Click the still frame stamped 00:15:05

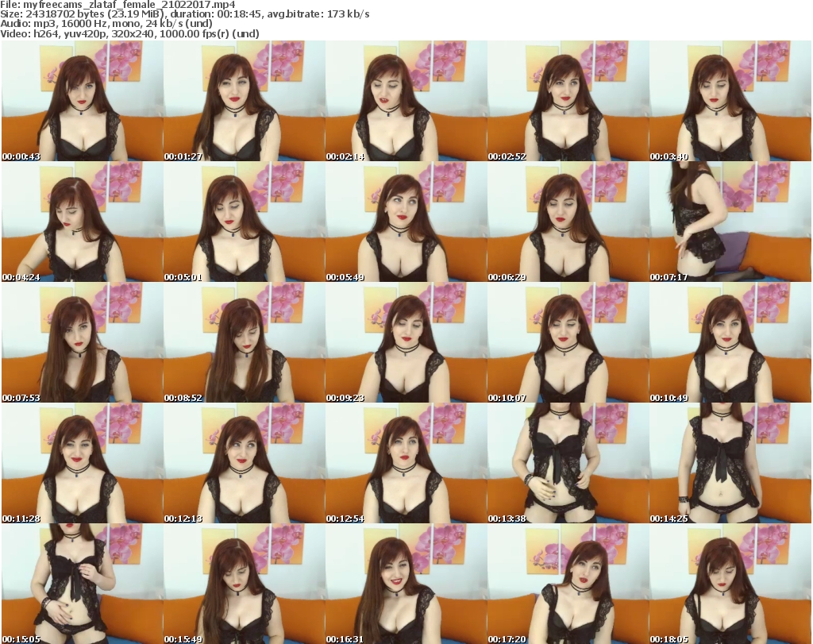pyautogui.click(x=82, y=584)
